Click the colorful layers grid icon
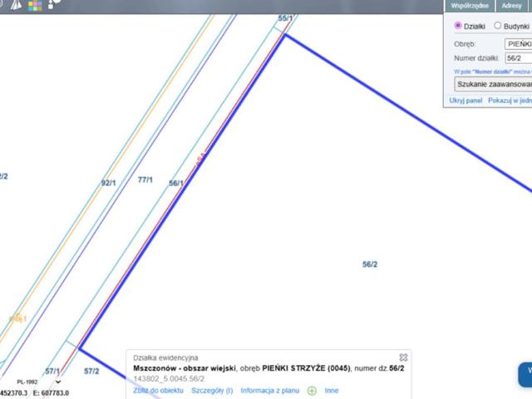This screenshot has width=532, height=399. (x=35, y=5)
